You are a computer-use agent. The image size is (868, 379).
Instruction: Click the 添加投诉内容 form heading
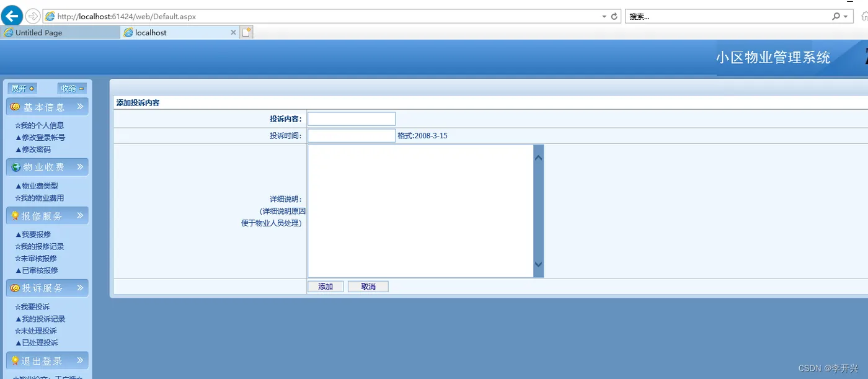click(138, 103)
